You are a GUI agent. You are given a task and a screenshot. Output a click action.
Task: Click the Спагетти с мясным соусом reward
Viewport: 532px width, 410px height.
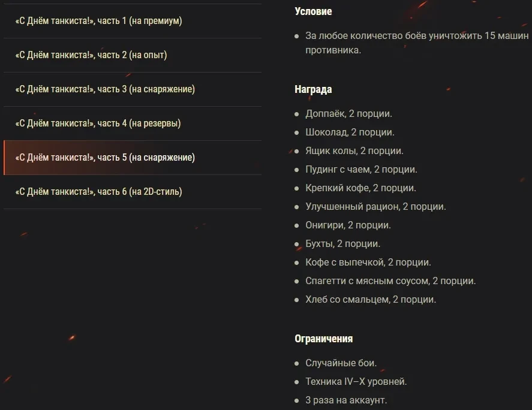(390, 281)
